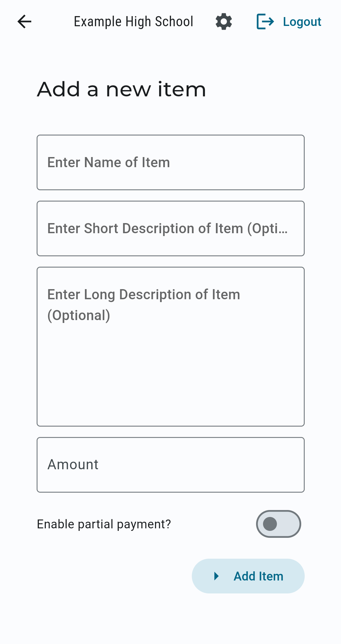Submit the form with Add Item
Viewport: 341px width, 644px height.
(248, 576)
